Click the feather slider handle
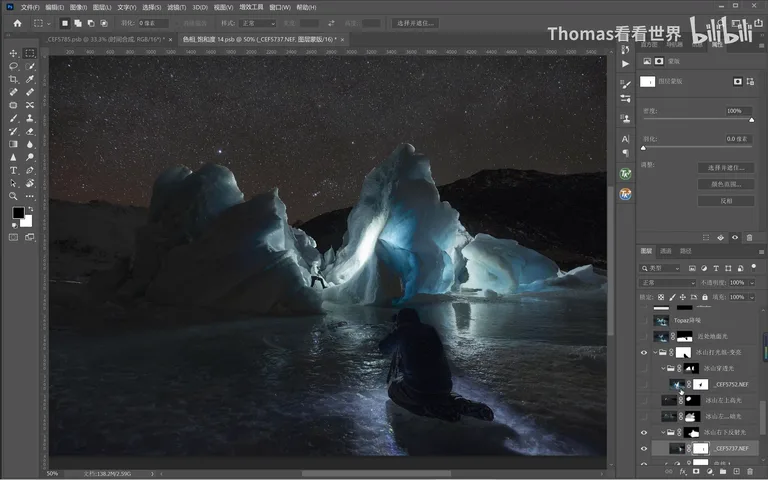 [x=644, y=148]
